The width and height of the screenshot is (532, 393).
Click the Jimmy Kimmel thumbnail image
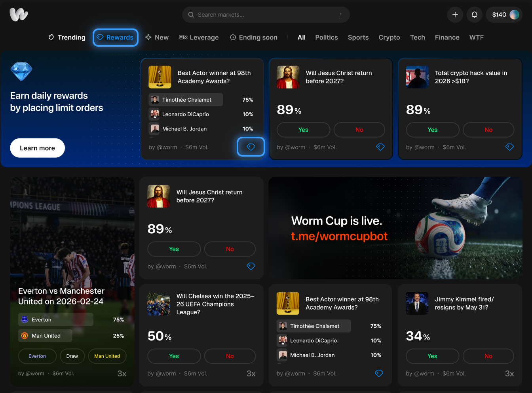click(417, 303)
